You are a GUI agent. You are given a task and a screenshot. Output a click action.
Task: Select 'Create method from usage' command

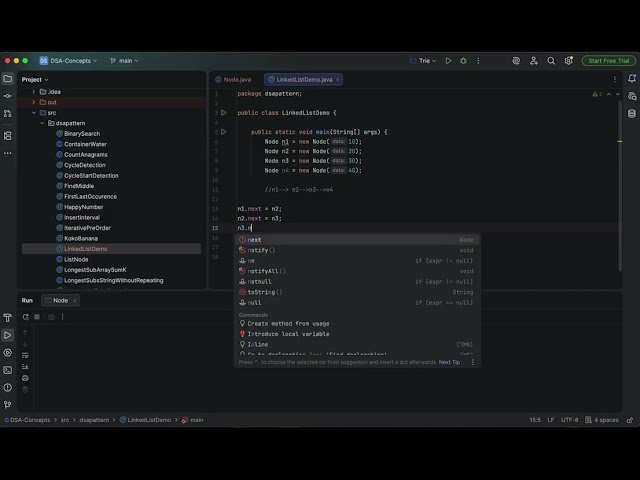(x=357, y=324)
